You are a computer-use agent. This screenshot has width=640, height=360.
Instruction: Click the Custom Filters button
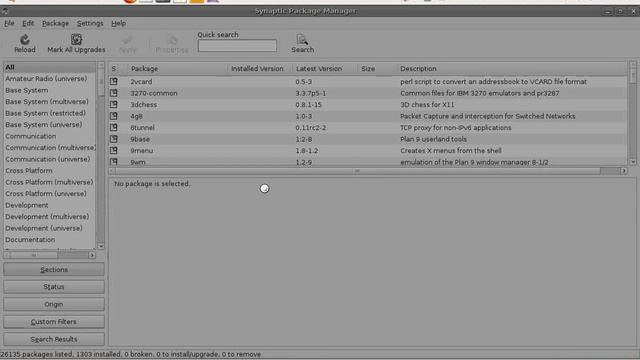[x=54, y=322]
